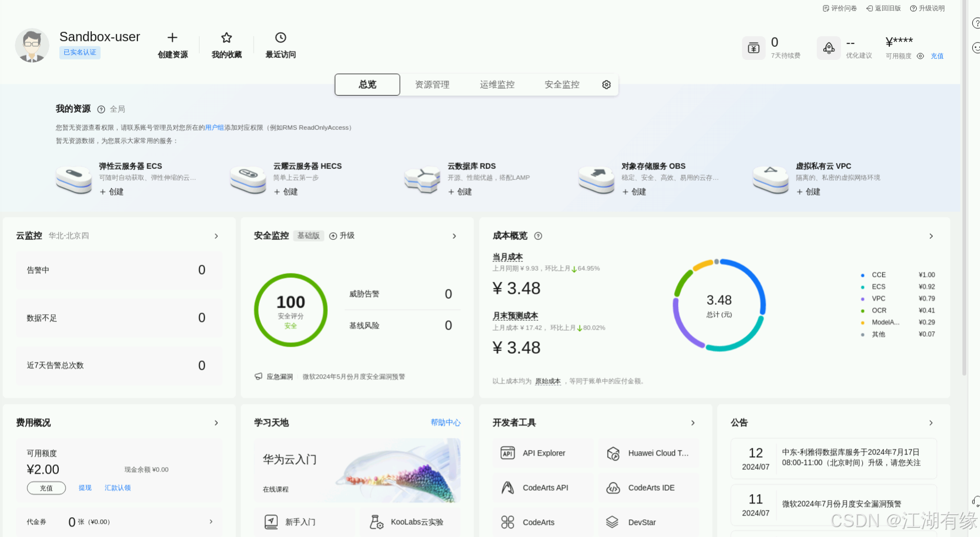Image resolution: width=980 pixels, height=537 pixels.
Task: Click the 用户组 hyperlink
Action: coord(214,128)
